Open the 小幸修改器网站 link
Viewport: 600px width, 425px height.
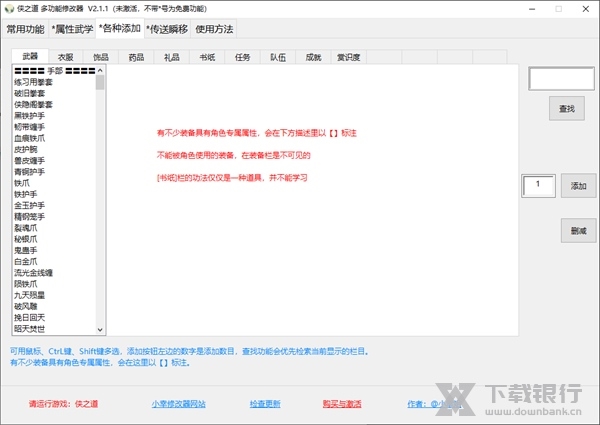click(178, 404)
